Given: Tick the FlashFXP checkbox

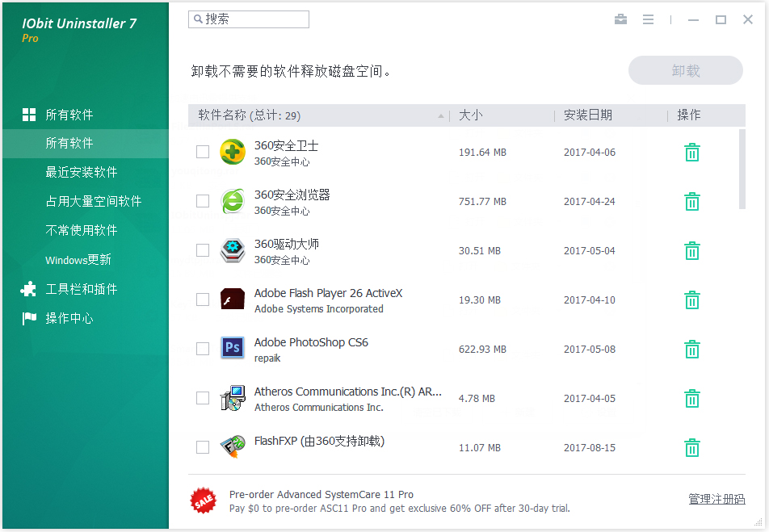Looking at the screenshot, I should [203, 447].
